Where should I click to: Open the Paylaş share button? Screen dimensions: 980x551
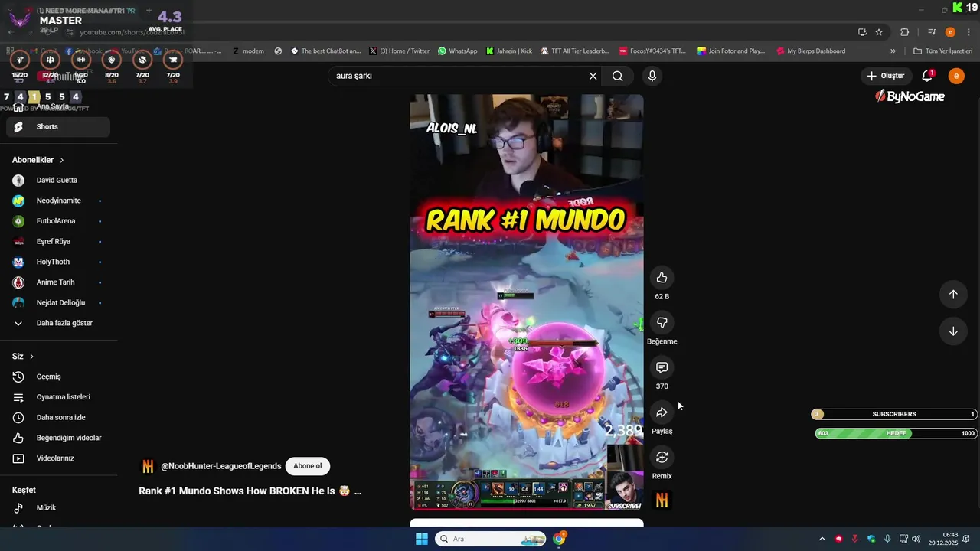pyautogui.click(x=661, y=412)
